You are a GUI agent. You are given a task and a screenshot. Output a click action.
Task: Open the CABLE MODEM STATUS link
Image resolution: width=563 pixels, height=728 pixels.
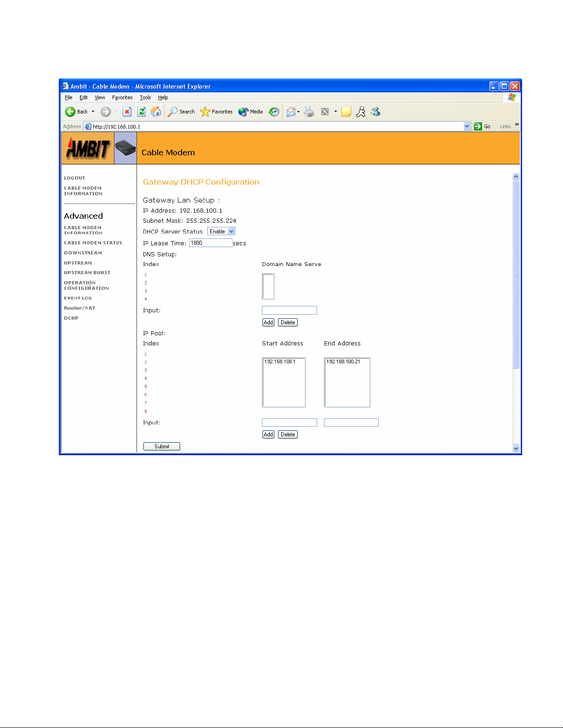coord(93,243)
